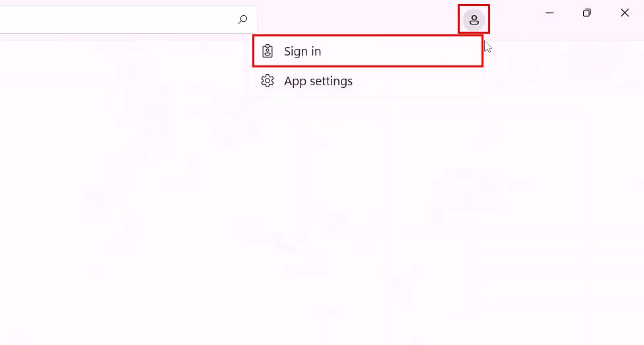The image size is (644, 345).
Task: Submit search using the magnifier button
Action: pyautogui.click(x=243, y=20)
